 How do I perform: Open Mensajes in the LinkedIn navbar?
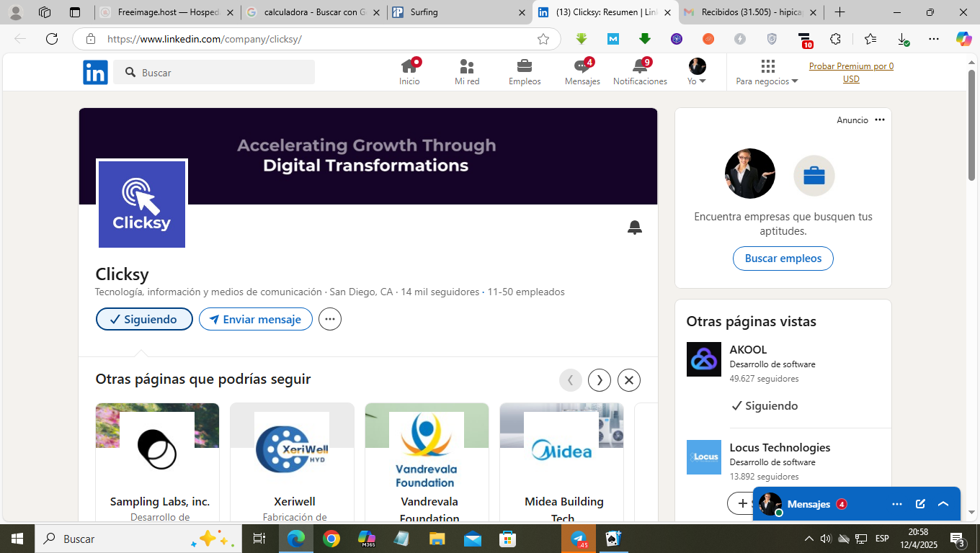(582, 73)
